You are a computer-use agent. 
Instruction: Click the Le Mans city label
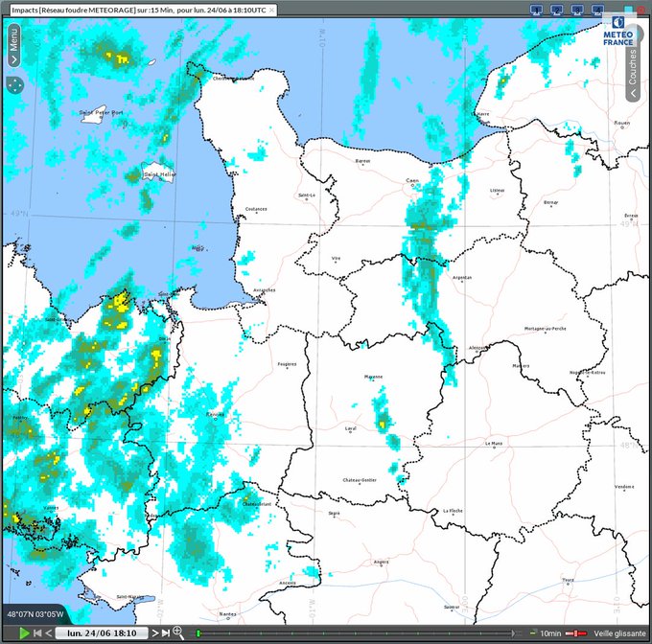494,444
